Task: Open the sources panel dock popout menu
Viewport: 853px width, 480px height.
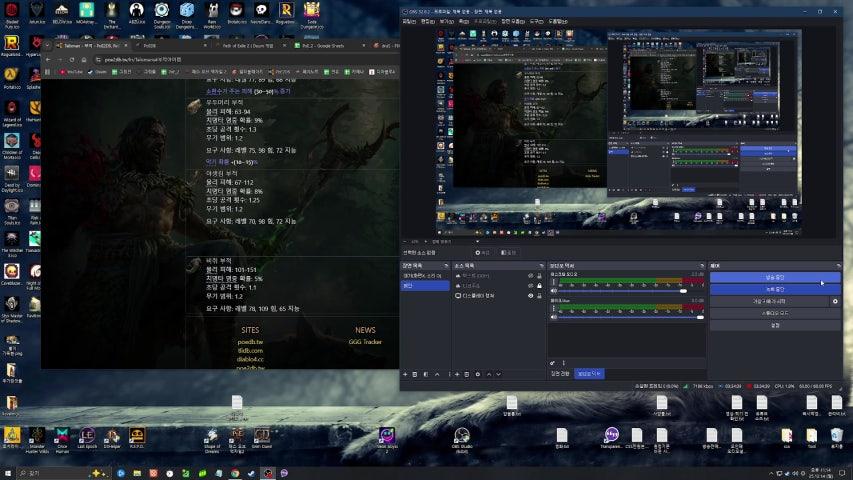Action: [x=541, y=266]
